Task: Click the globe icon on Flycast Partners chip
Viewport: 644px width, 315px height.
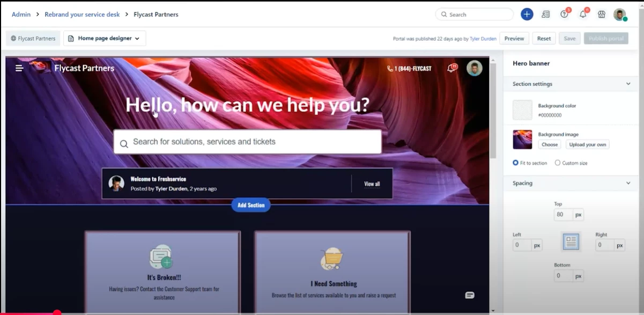Action: pyautogui.click(x=13, y=39)
